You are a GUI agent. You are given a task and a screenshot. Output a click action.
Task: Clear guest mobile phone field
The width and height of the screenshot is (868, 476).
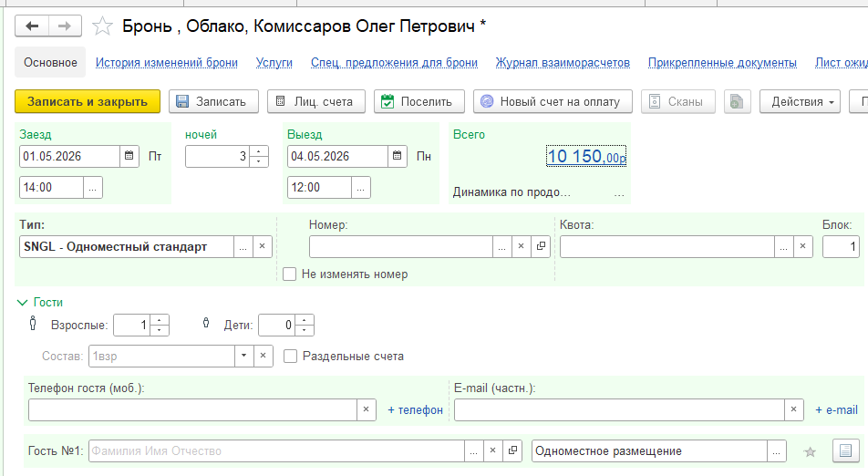tap(366, 409)
